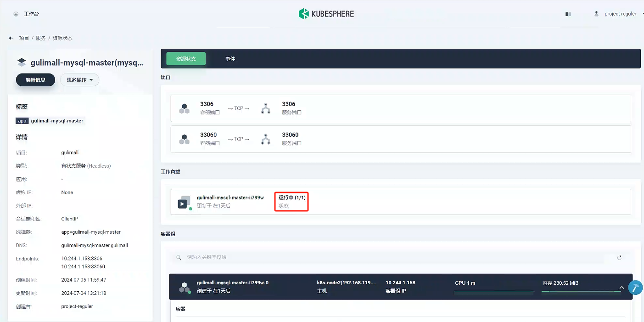This screenshot has height=322, width=644.
Task: Click the container port icon for 3306
Action: pos(184,108)
